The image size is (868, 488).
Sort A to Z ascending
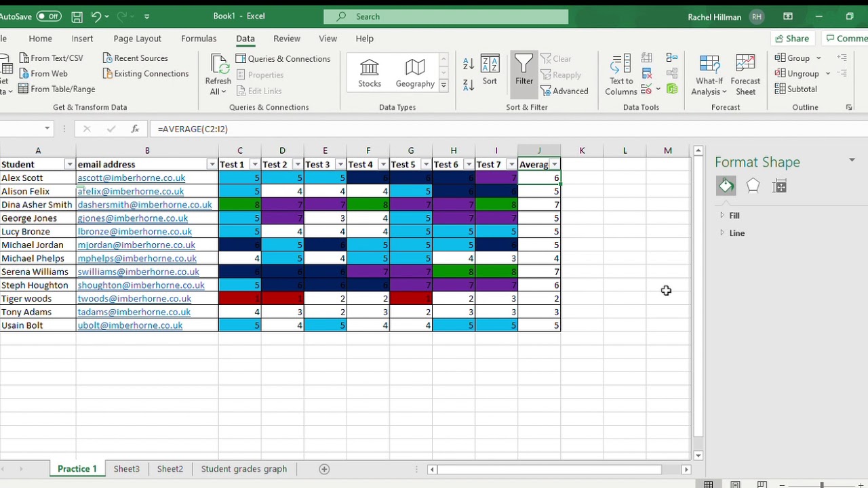[x=469, y=63]
